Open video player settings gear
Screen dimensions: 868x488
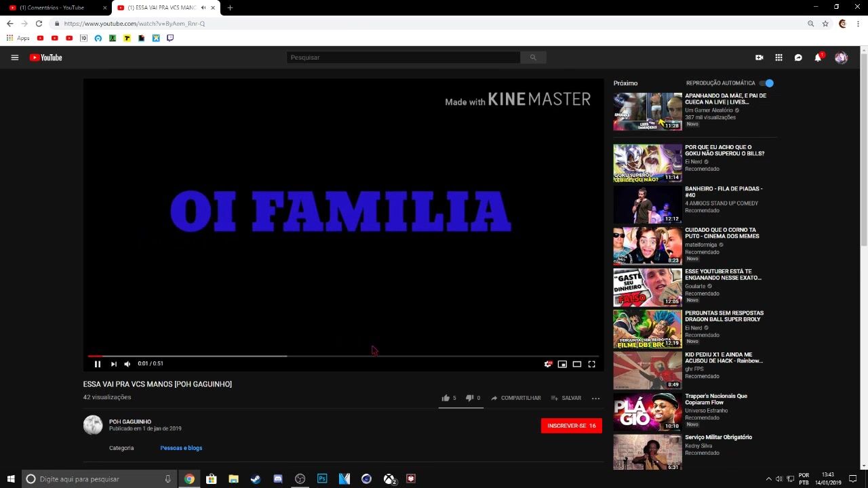pyautogui.click(x=548, y=364)
